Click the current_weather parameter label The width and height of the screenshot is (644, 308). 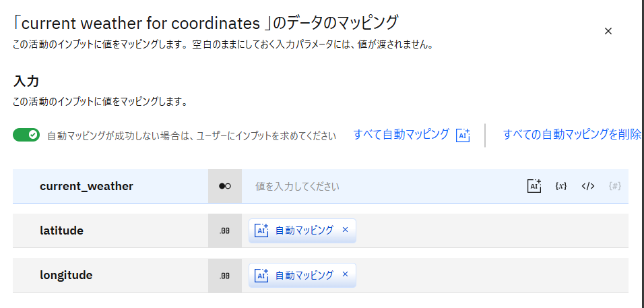(86, 187)
